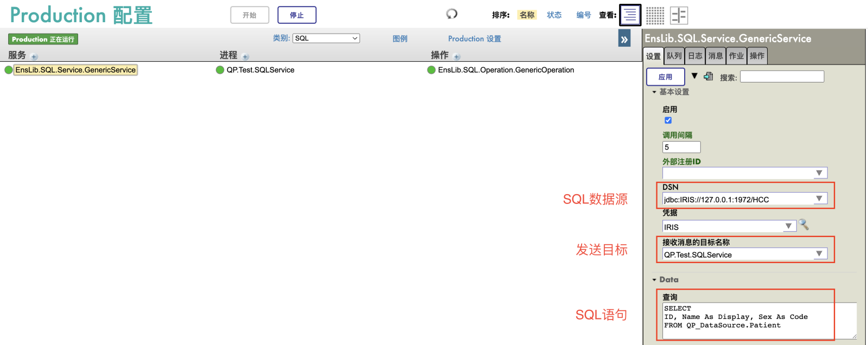Collapse the settings panel with the double-arrow icon
868x345 pixels.
624,39
